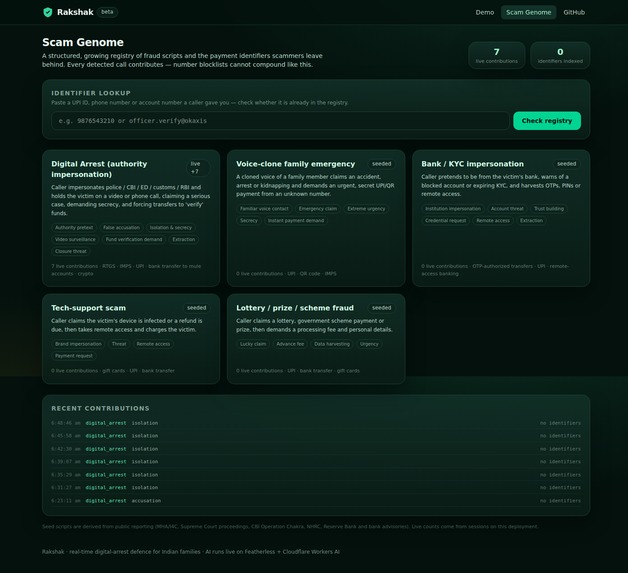Click the 6:31:27 am digital_arrest contribution row
The height and width of the screenshot is (573, 628).
point(316,488)
